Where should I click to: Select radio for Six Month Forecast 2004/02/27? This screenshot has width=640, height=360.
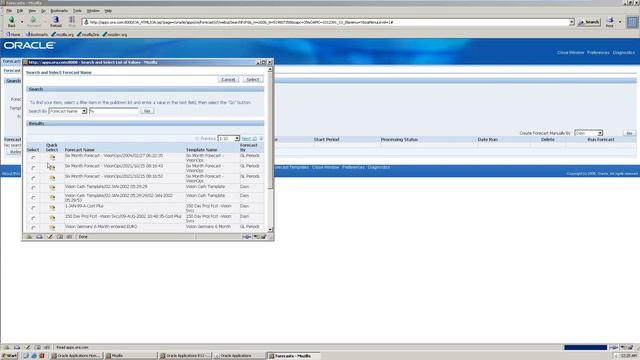pos(33,158)
